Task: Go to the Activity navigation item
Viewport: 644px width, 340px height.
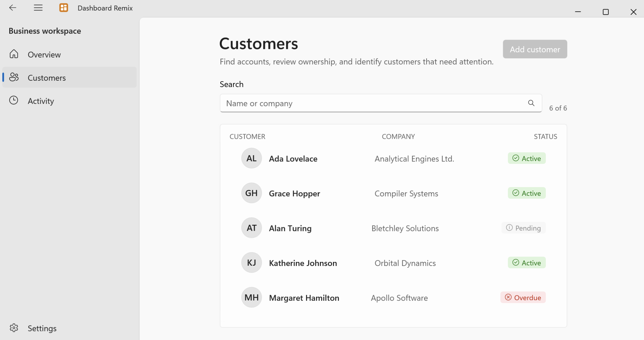Action: tap(69, 100)
